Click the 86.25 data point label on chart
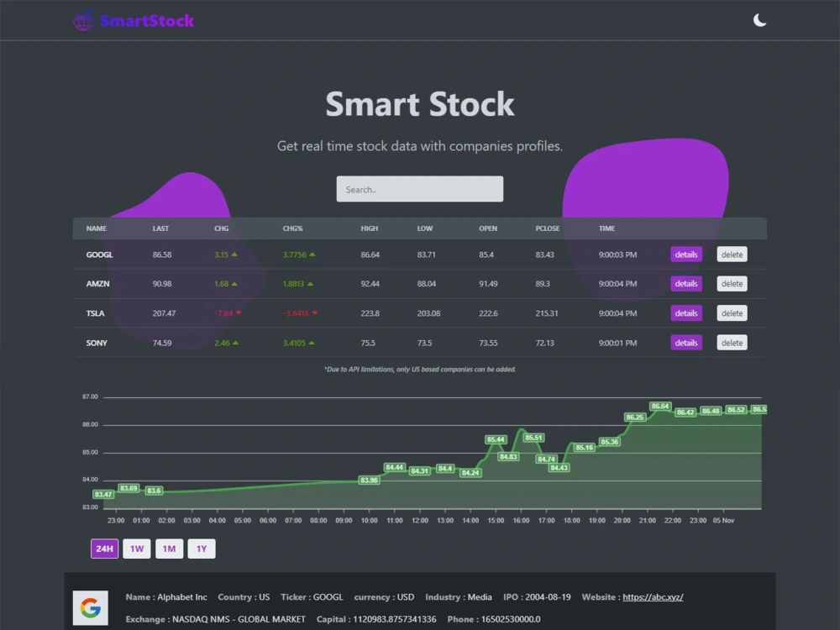 coord(635,417)
